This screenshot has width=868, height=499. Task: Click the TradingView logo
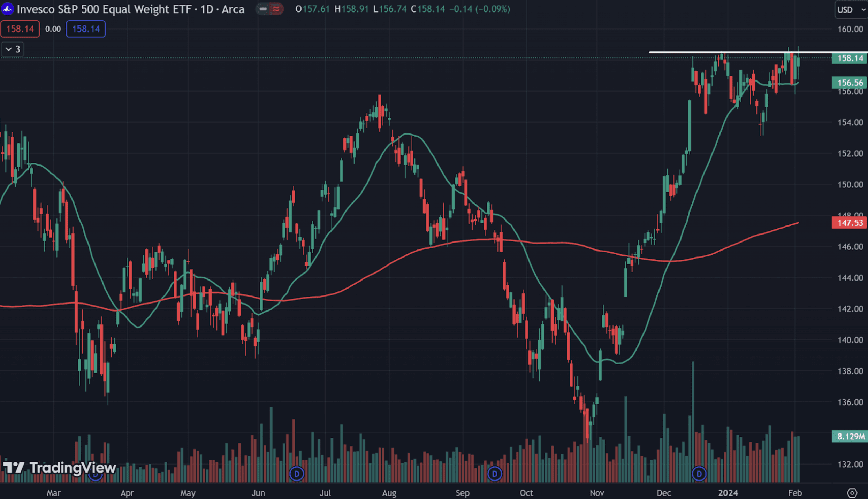point(59,467)
